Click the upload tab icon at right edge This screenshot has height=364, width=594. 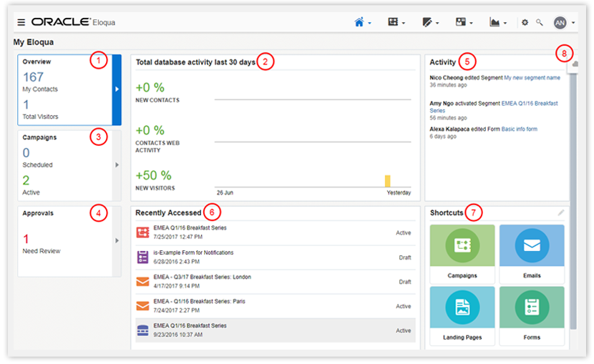tap(575, 64)
